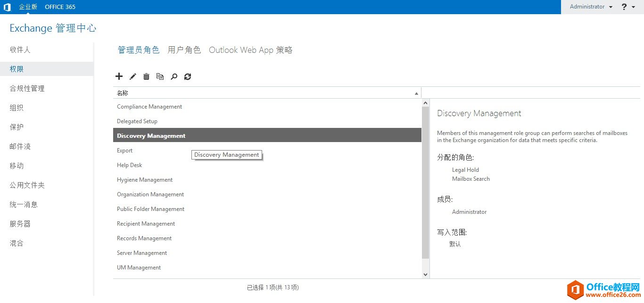Search role groups with the magnifier
This screenshot has height=303, width=644.
[173, 76]
